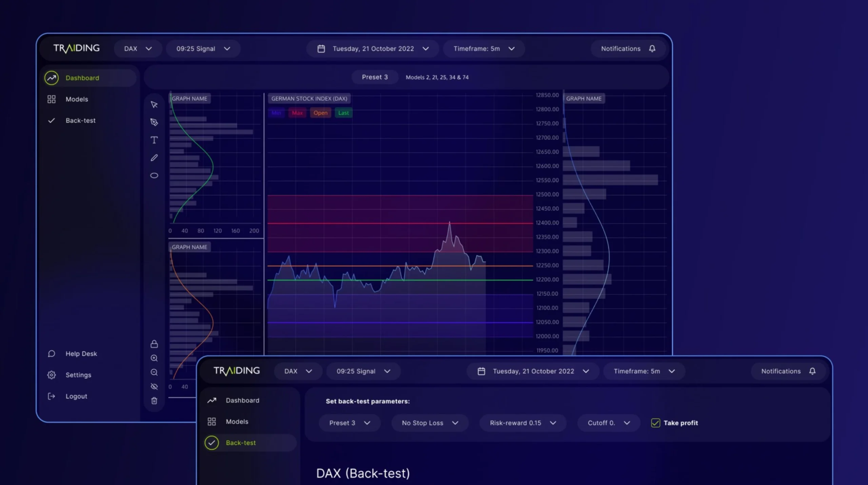The height and width of the screenshot is (485, 868).
Task: Click the zoom out magnifier icon
Action: pyautogui.click(x=154, y=372)
